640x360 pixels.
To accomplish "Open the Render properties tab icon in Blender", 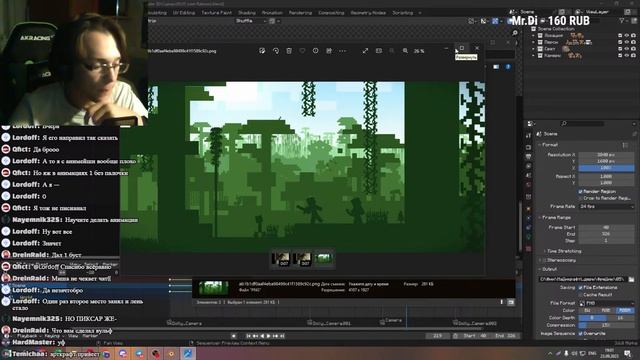I will tap(529, 147).
